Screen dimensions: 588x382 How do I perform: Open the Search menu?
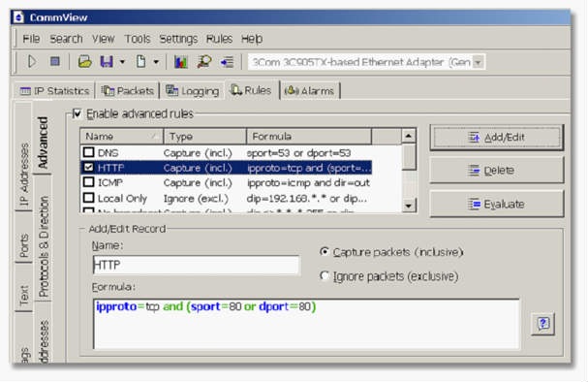pyautogui.click(x=66, y=39)
